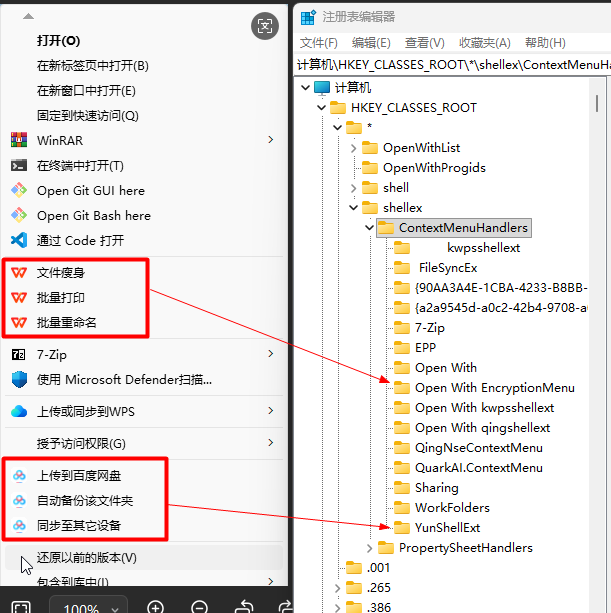Click the WinRAR icon in the context menu
The width and height of the screenshot is (611, 613).
tap(19, 140)
